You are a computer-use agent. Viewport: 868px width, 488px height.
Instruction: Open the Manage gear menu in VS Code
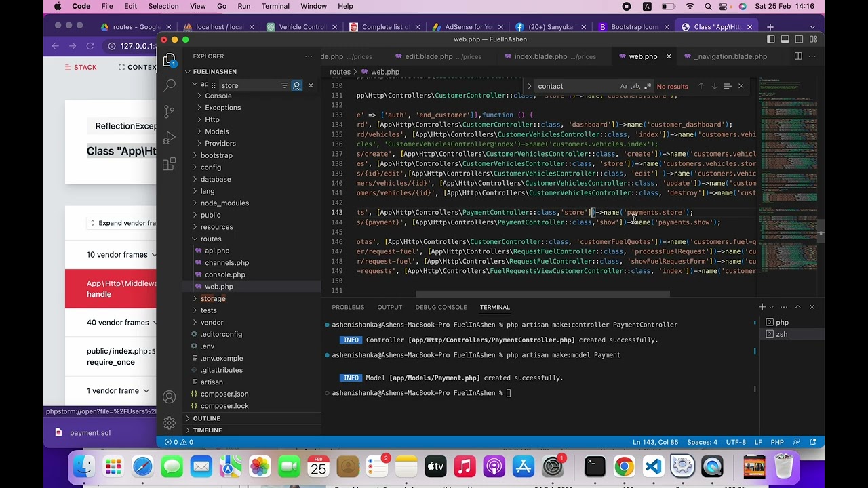[x=170, y=423]
